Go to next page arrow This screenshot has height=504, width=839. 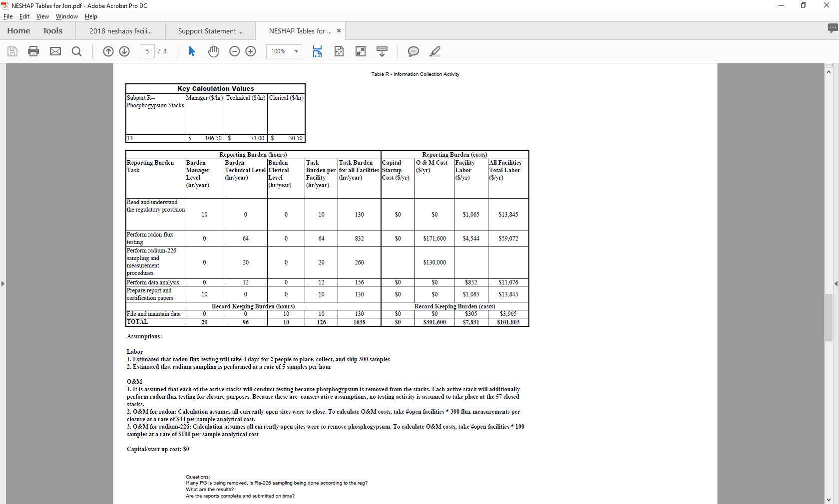click(x=125, y=51)
